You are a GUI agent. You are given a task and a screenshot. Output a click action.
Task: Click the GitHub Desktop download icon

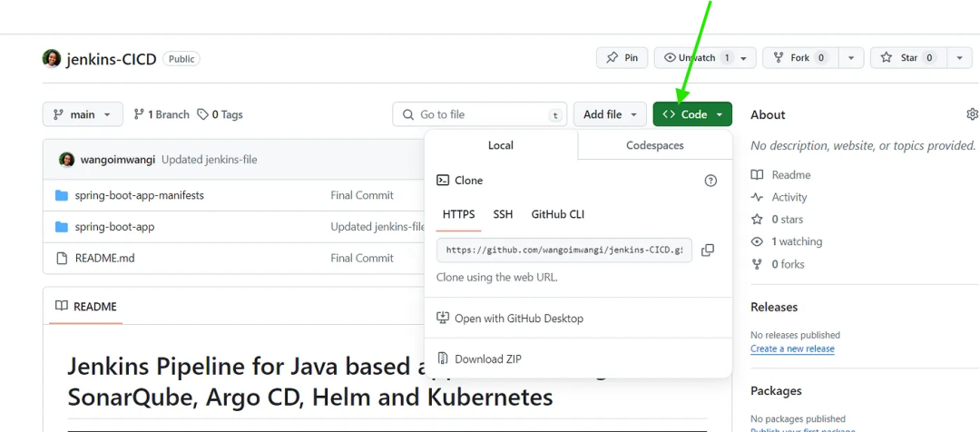[x=443, y=319]
